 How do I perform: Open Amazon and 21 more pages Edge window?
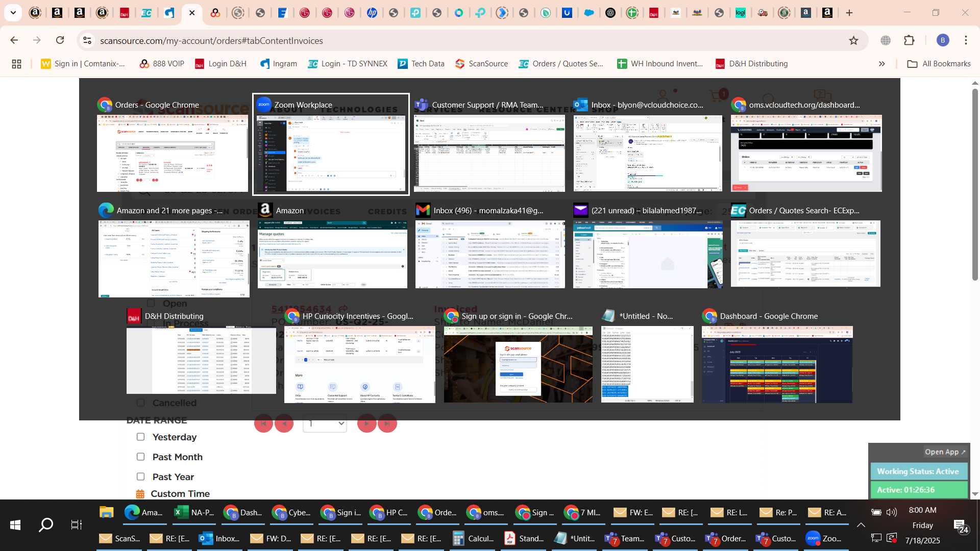coord(174,250)
